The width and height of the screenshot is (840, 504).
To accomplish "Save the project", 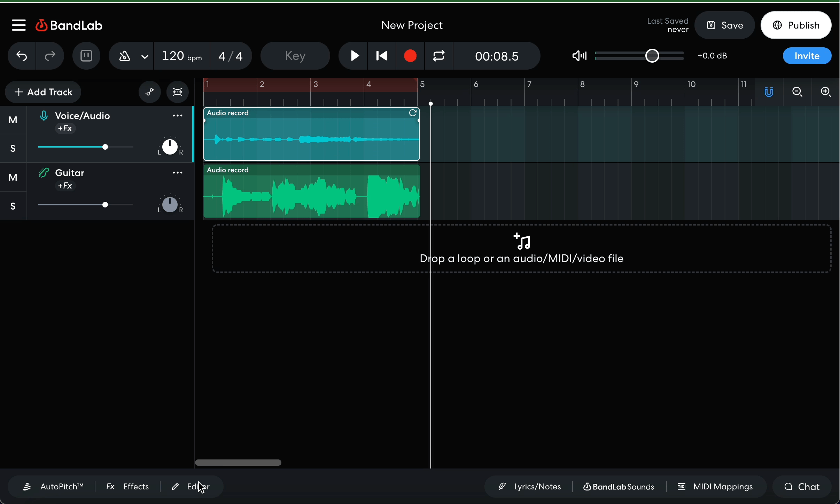I will [724, 25].
